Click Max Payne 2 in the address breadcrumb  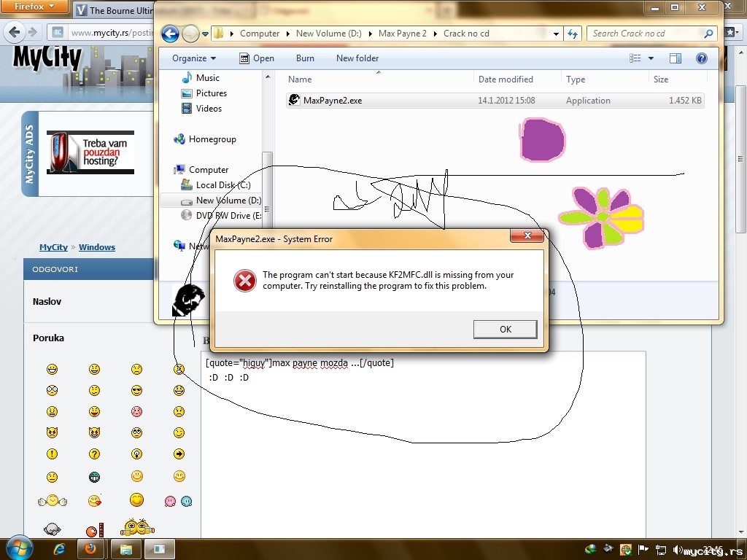coord(403,34)
